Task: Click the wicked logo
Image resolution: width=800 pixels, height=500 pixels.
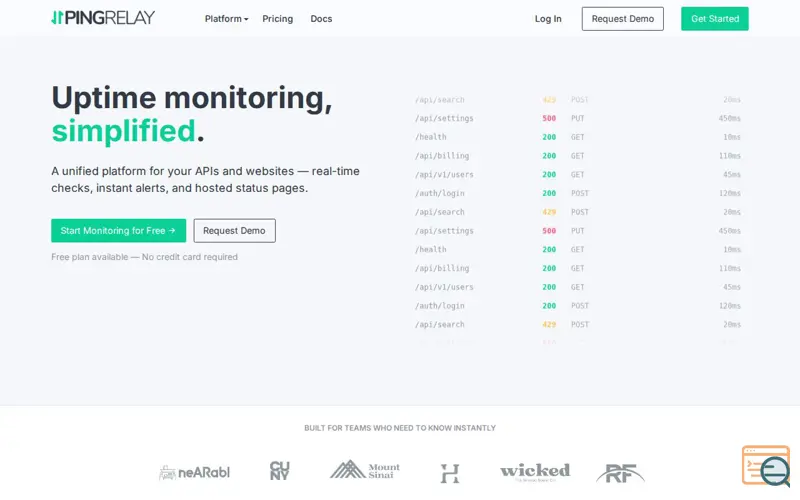Action: tap(535, 471)
